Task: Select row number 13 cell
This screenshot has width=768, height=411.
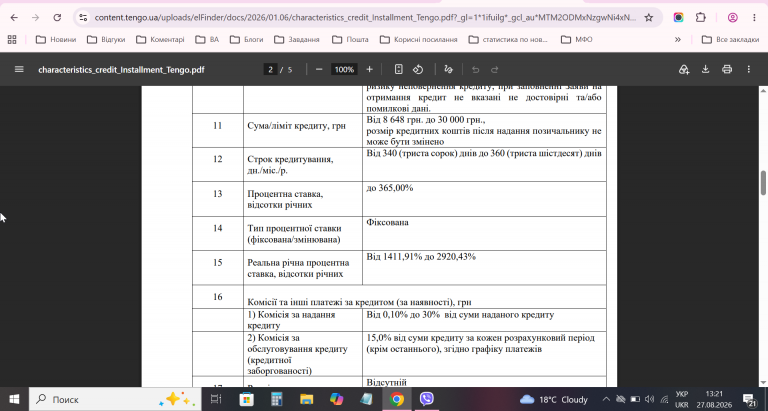Action: [217, 199]
